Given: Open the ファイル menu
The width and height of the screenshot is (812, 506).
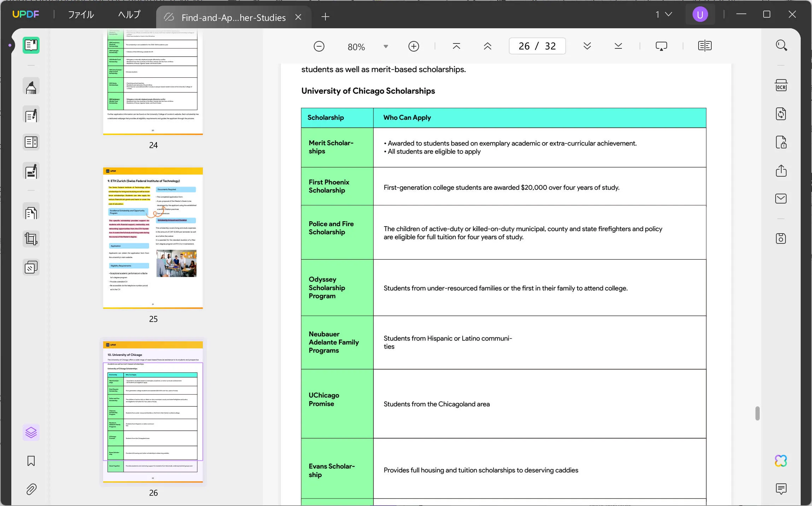Looking at the screenshot, I should (x=81, y=14).
